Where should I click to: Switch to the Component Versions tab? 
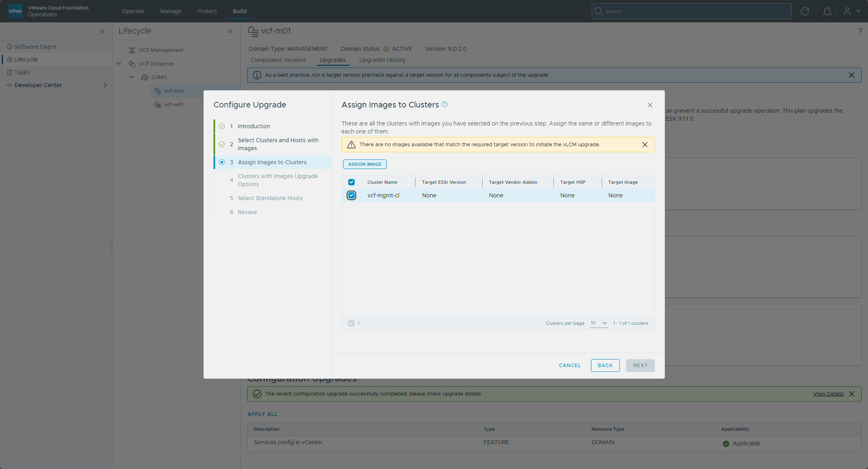click(278, 60)
